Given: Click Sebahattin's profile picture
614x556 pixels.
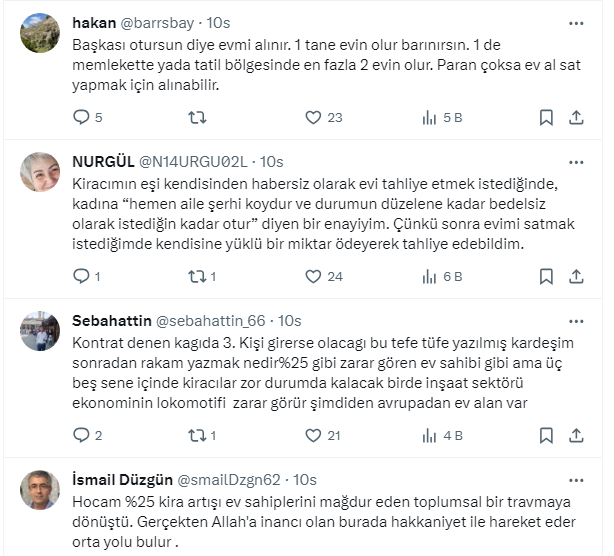Looking at the screenshot, I should (x=40, y=331).
